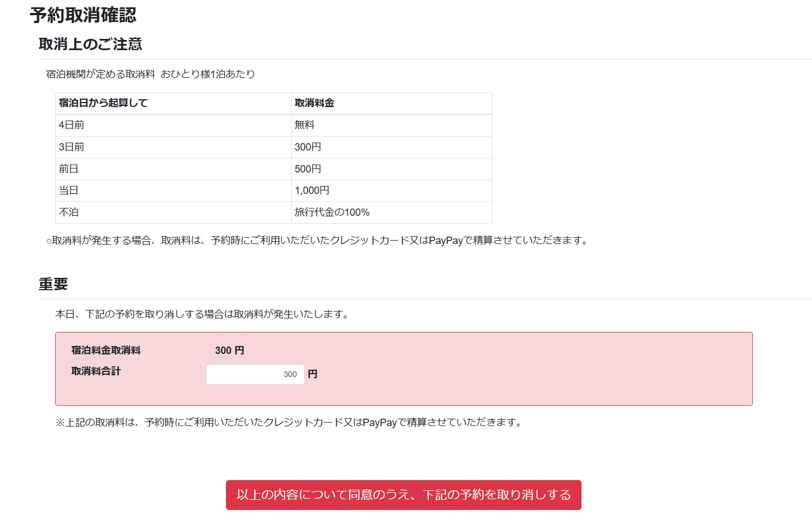Select the 予約取消確認 page heading

point(83,15)
